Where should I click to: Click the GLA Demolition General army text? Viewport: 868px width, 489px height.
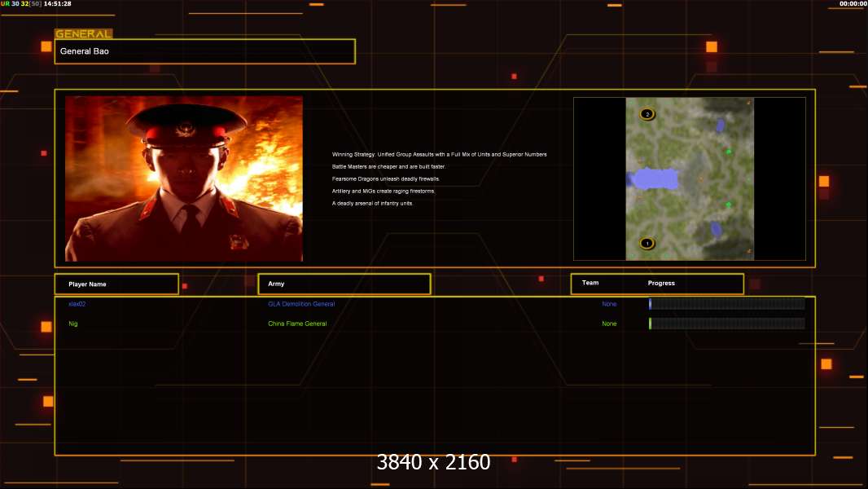click(301, 304)
